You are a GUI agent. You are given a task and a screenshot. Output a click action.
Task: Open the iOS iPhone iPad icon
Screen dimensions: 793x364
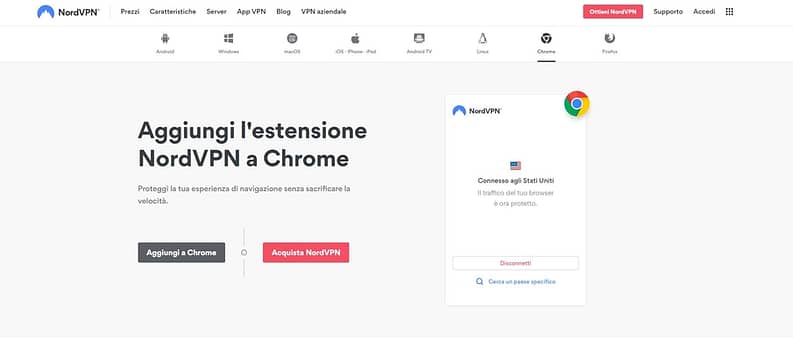[x=355, y=38]
